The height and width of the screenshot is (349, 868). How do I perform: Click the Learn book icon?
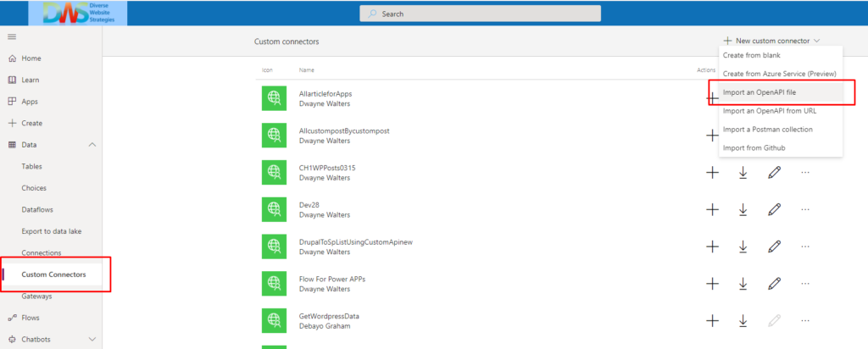12,80
